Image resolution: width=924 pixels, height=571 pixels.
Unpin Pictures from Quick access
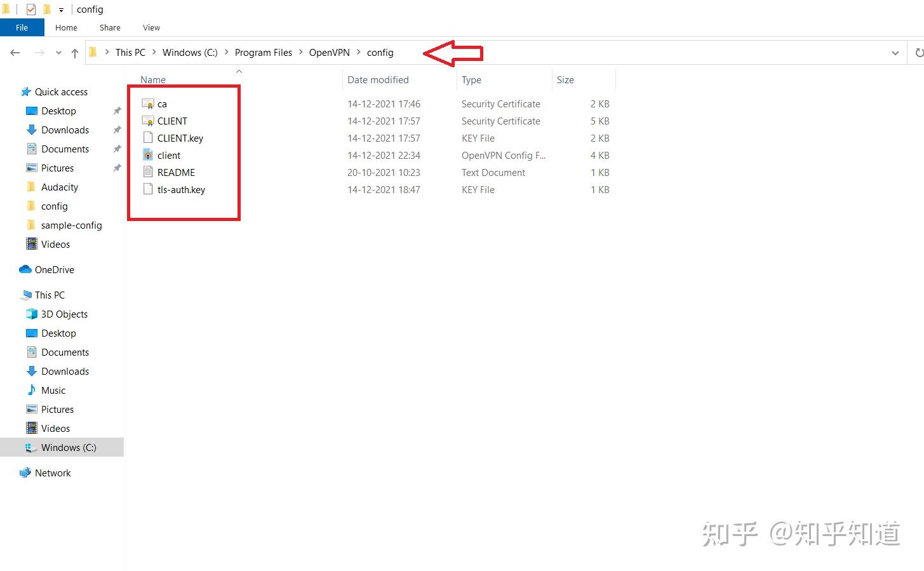pos(116,168)
